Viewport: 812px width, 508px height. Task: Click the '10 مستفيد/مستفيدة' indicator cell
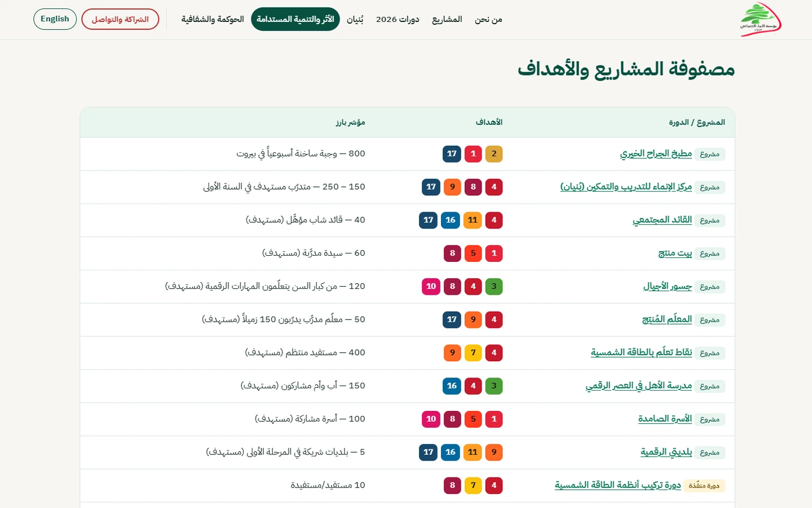point(328,485)
